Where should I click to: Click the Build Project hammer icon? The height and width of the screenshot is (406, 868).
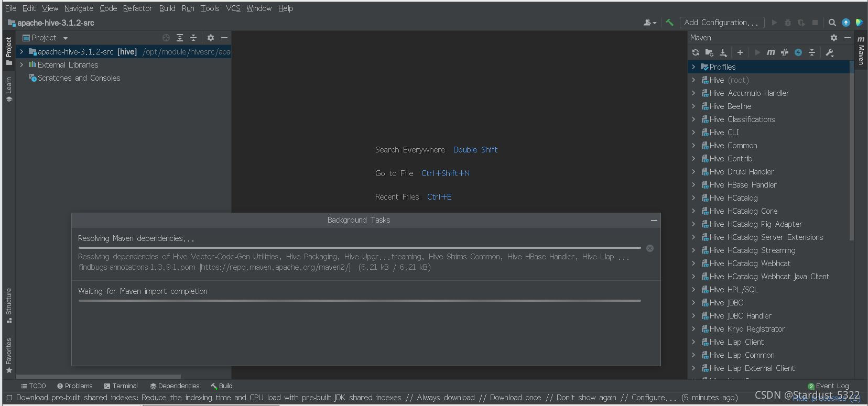(669, 23)
